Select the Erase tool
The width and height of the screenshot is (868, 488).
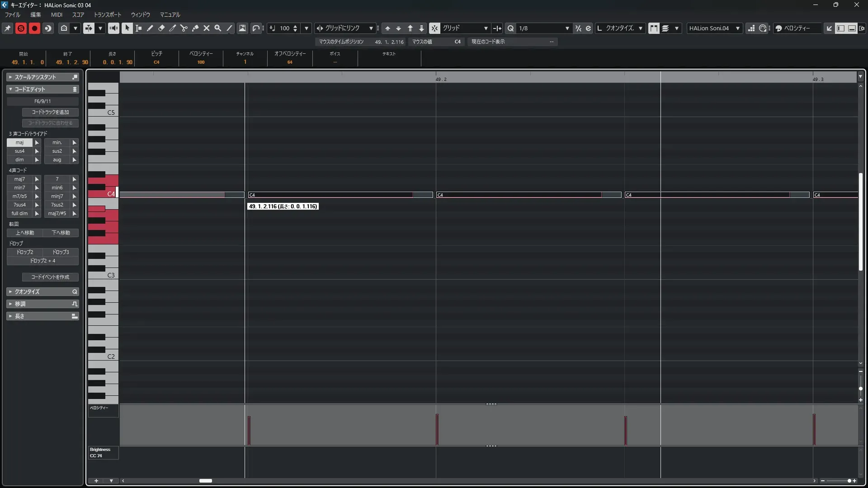[161, 28]
